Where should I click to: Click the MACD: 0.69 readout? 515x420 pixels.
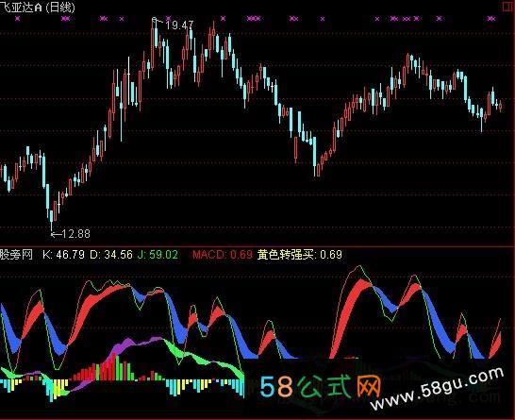tap(223, 255)
